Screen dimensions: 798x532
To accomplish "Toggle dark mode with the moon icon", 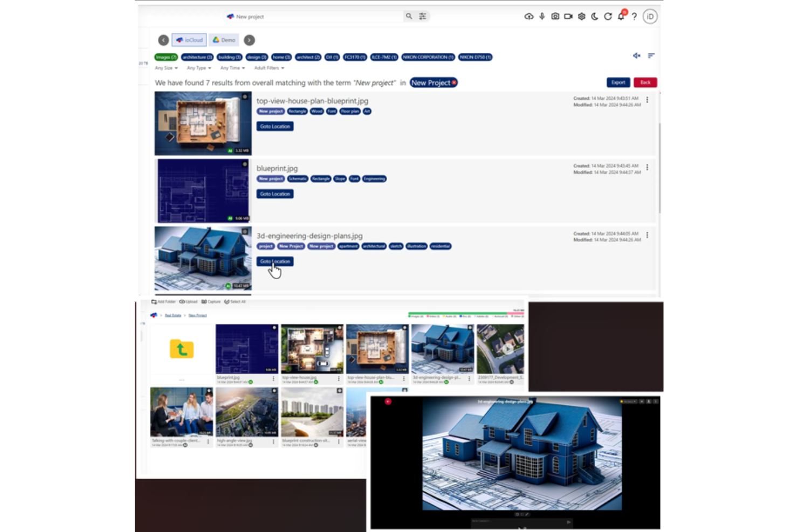I will pyautogui.click(x=595, y=16).
